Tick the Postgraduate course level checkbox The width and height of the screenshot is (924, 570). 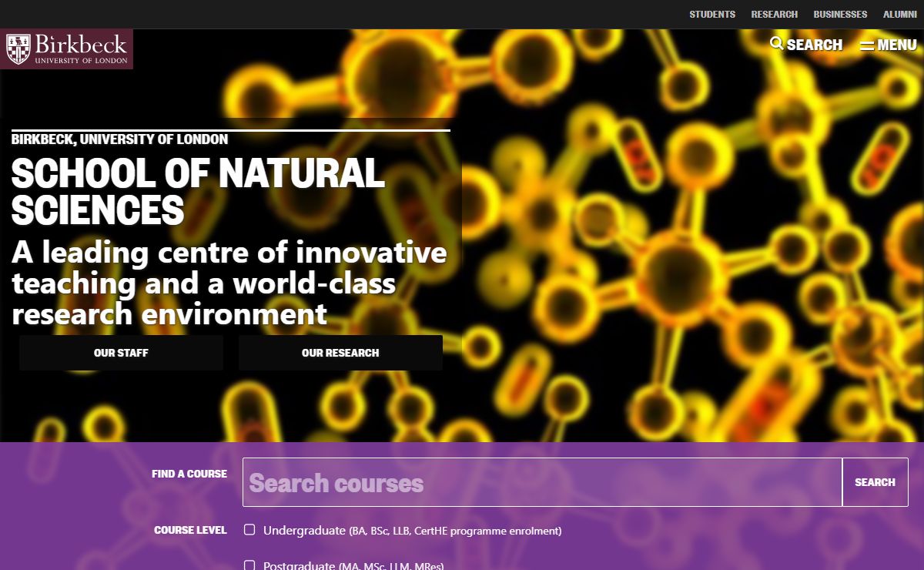[249, 565]
